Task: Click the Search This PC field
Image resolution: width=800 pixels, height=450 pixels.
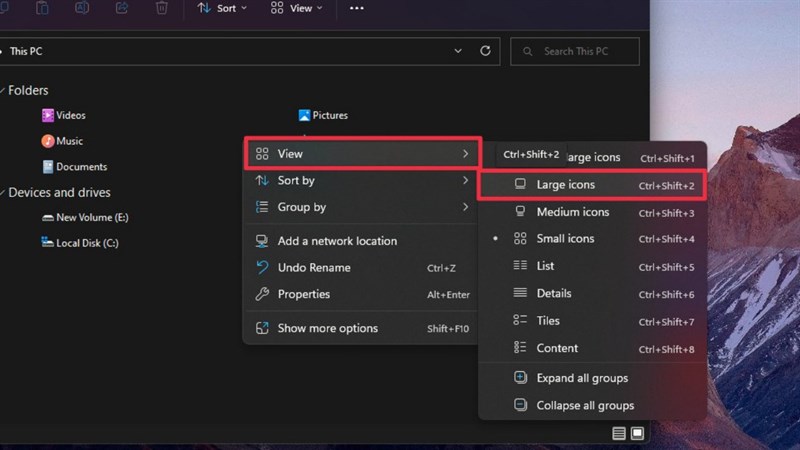Action: pos(574,52)
